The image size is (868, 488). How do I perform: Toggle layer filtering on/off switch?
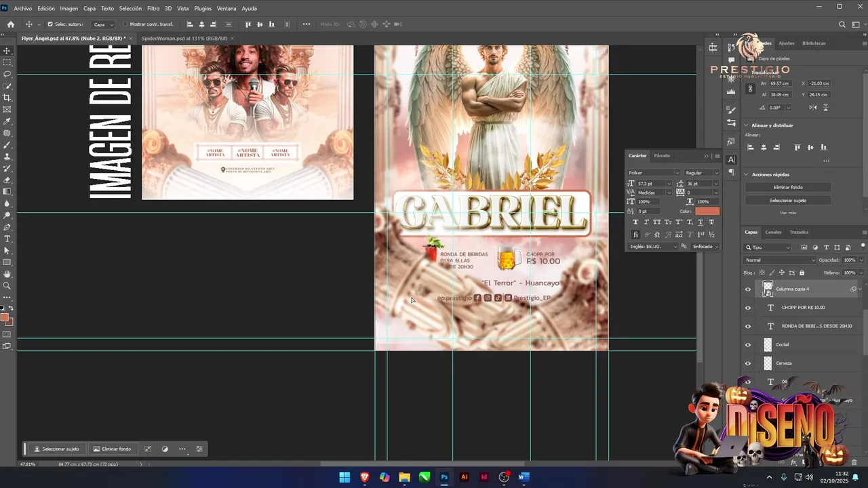pos(862,245)
